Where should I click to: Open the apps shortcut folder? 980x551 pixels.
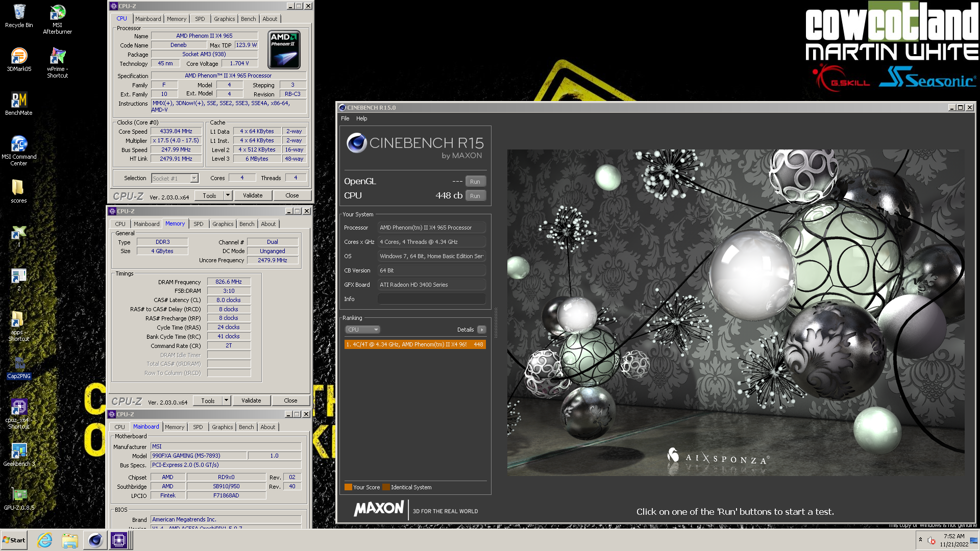point(19,327)
